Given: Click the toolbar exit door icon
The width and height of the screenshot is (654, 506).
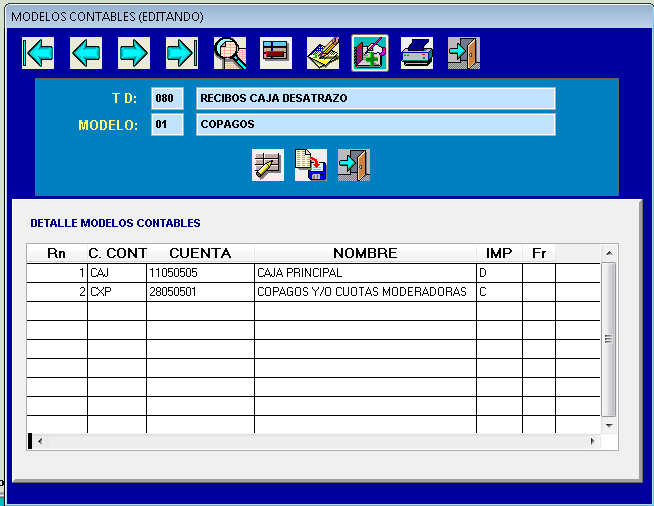Looking at the screenshot, I should (464, 53).
